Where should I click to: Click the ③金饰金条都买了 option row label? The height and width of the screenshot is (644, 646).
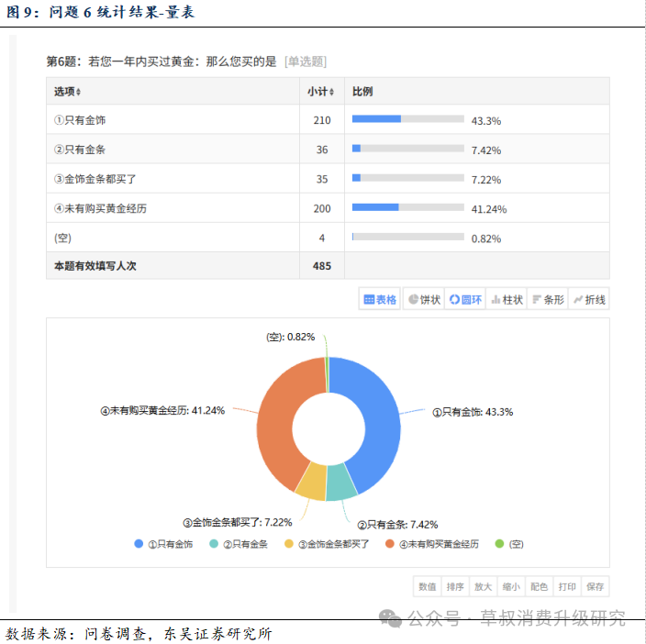click(x=95, y=179)
